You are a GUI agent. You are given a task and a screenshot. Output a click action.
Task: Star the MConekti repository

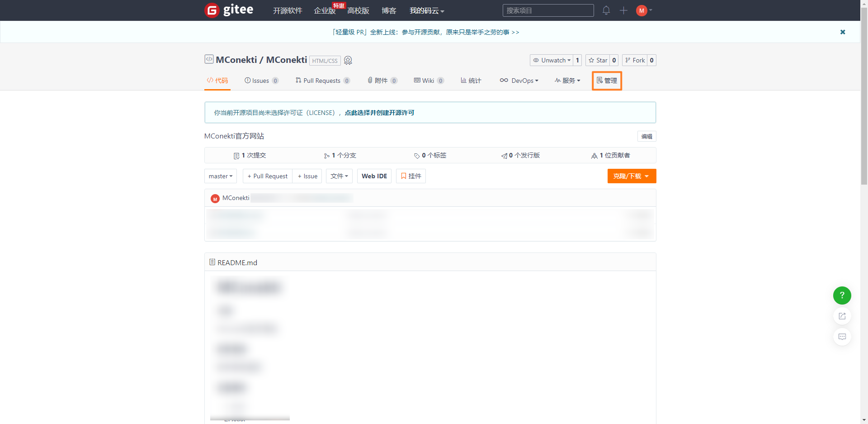pyautogui.click(x=598, y=60)
